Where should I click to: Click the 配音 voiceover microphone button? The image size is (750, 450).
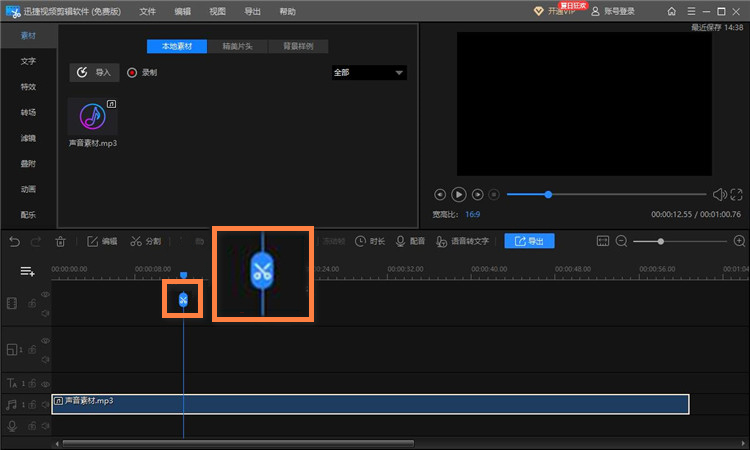coord(410,241)
